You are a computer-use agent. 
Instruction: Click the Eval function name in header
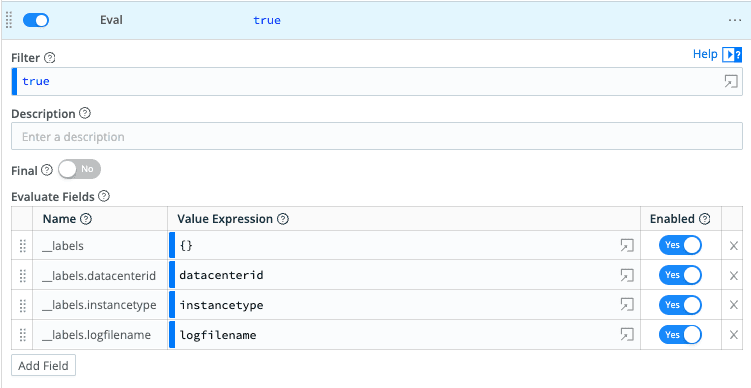tap(111, 20)
